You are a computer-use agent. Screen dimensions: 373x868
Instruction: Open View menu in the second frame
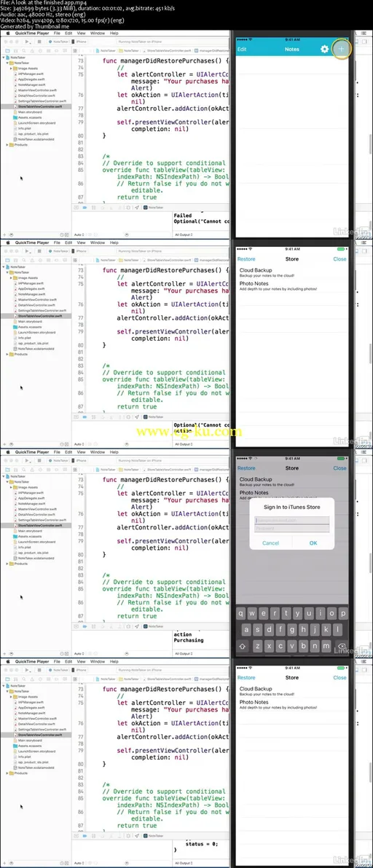click(82, 242)
